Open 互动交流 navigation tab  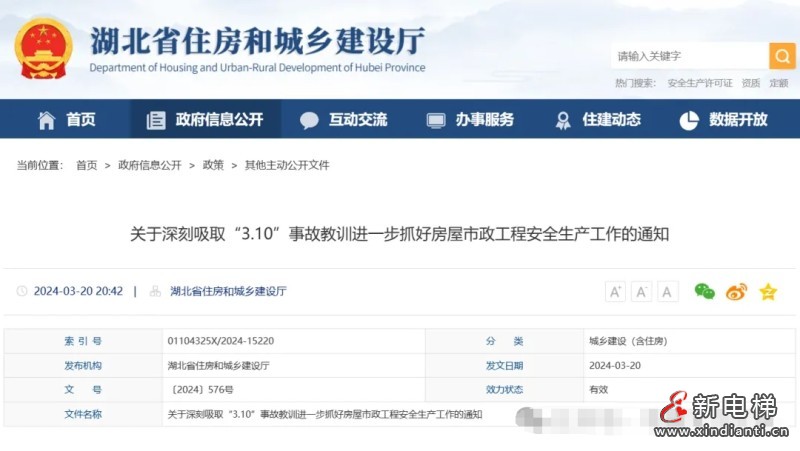344,119
